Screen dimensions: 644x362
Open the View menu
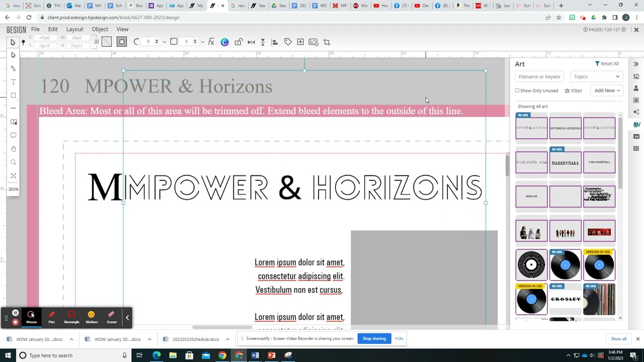[x=122, y=29]
